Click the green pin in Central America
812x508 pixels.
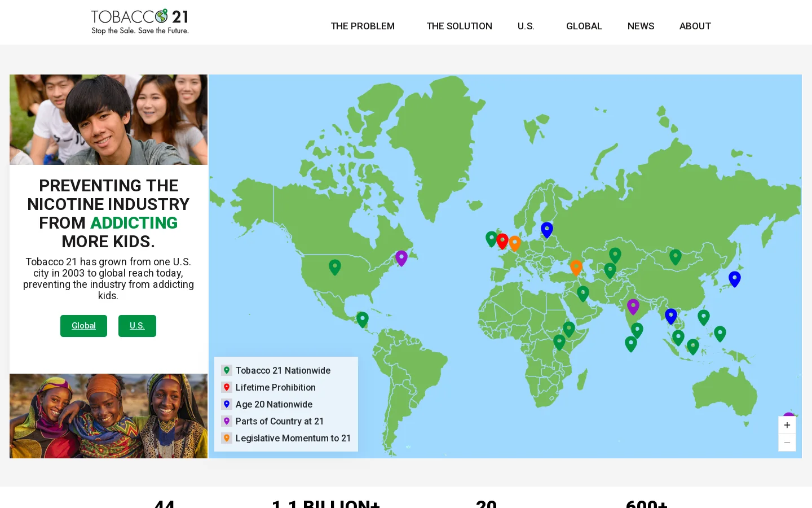pos(363,319)
